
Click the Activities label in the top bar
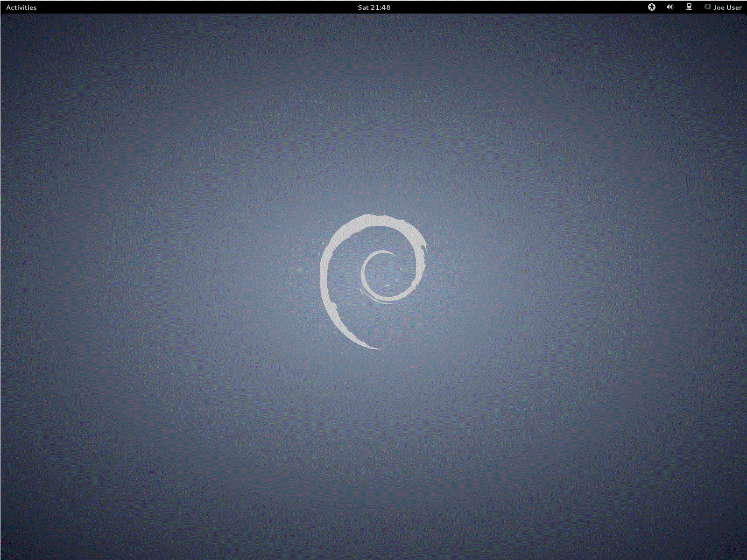(x=21, y=7)
